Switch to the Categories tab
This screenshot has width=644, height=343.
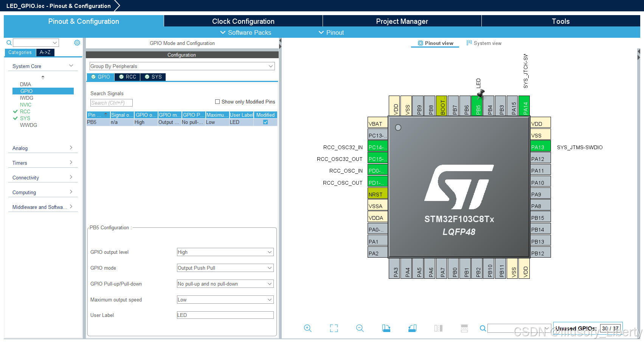pyautogui.click(x=20, y=53)
